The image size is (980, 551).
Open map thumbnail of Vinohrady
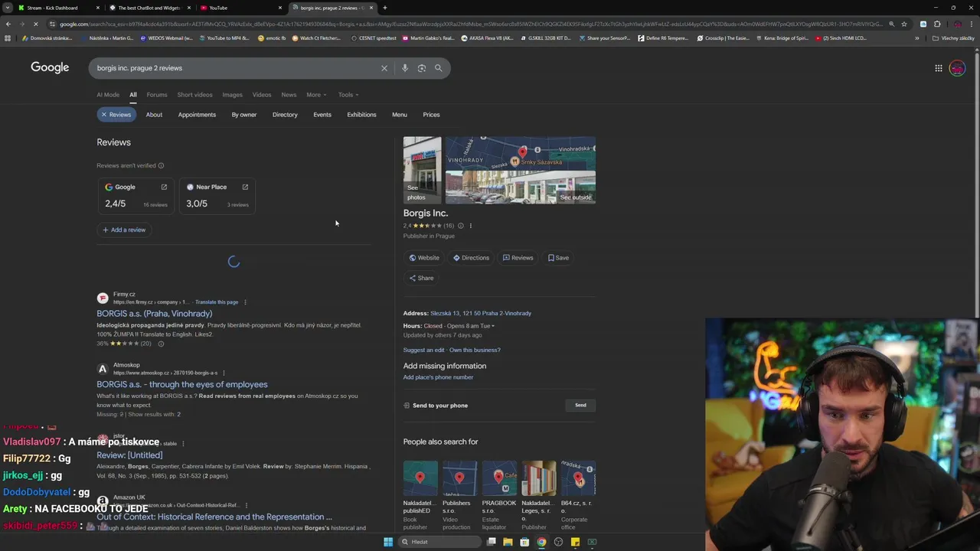click(521, 153)
